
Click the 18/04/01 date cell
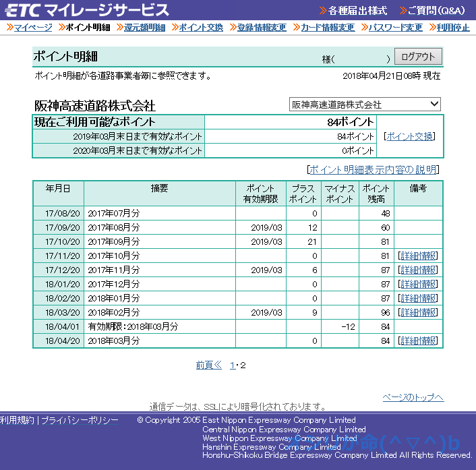point(59,326)
